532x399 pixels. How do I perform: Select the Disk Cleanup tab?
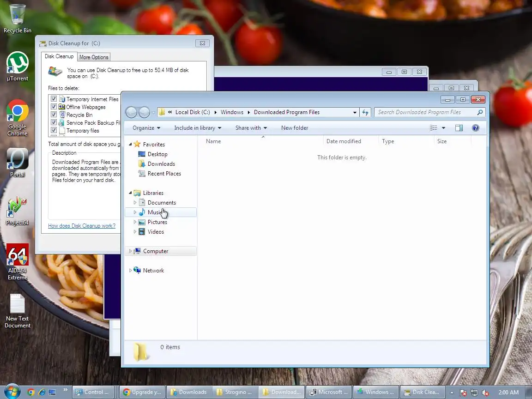click(59, 56)
